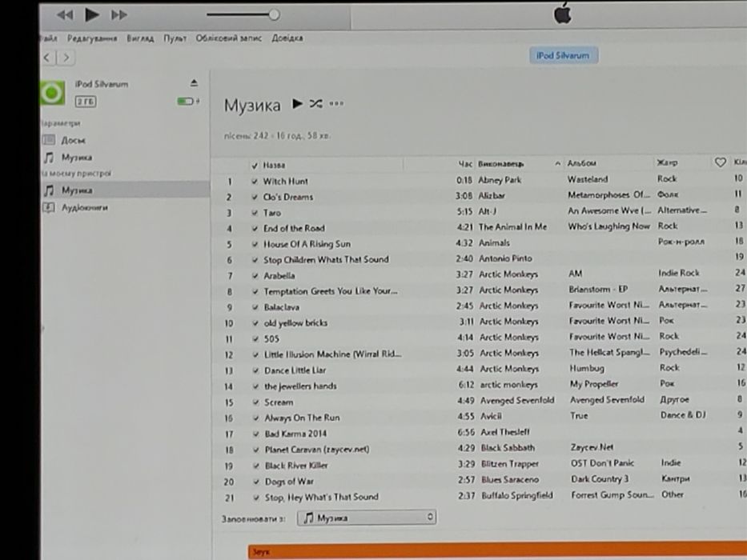Viewport: 747px width, 560px height.
Task: Open the Обліковий запис menu
Action: tap(229, 38)
